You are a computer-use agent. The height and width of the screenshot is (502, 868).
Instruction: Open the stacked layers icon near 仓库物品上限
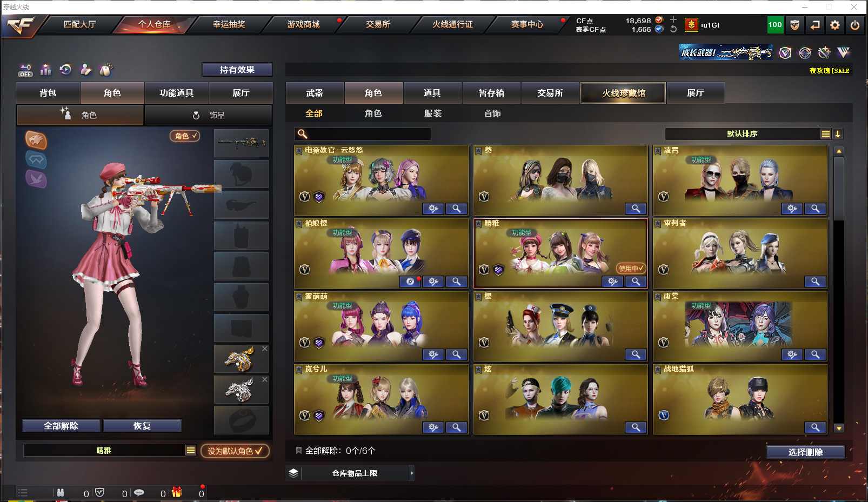(x=293, y=473)
